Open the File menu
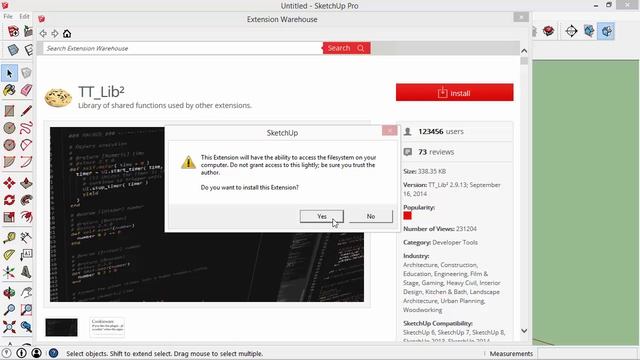 point(8,16)
